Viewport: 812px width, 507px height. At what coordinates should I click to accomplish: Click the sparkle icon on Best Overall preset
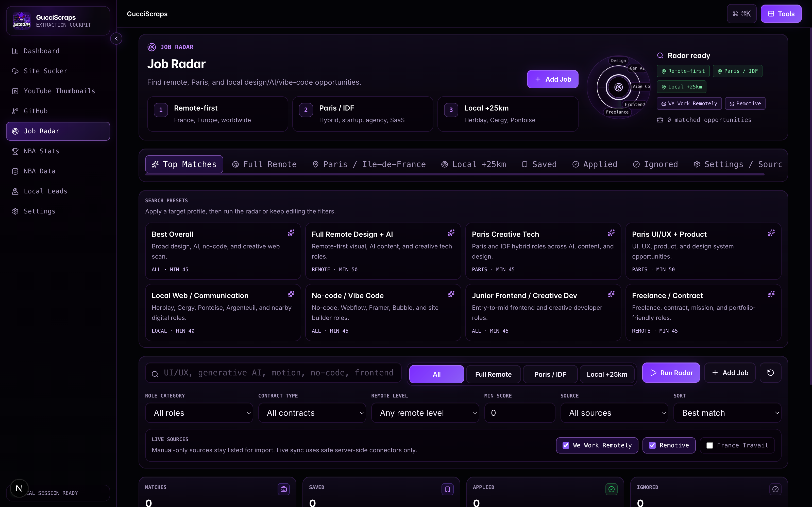[x=291, y=233]
